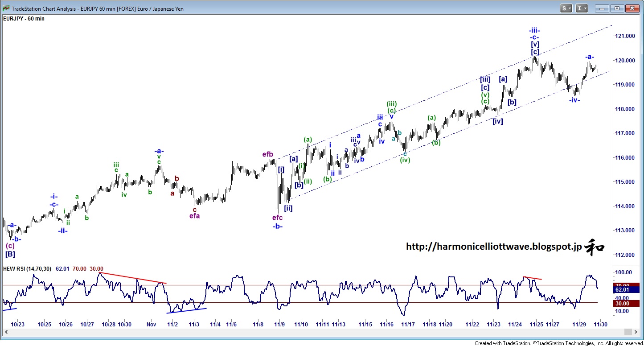
Task: Click the 112.000 price axis label
Action: click(x=625, y=255)
